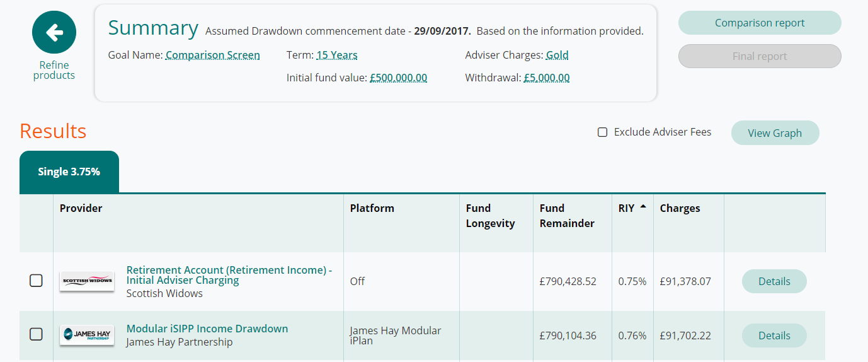Select the Scottish Widows row checkbox

[x=37, y=281]
